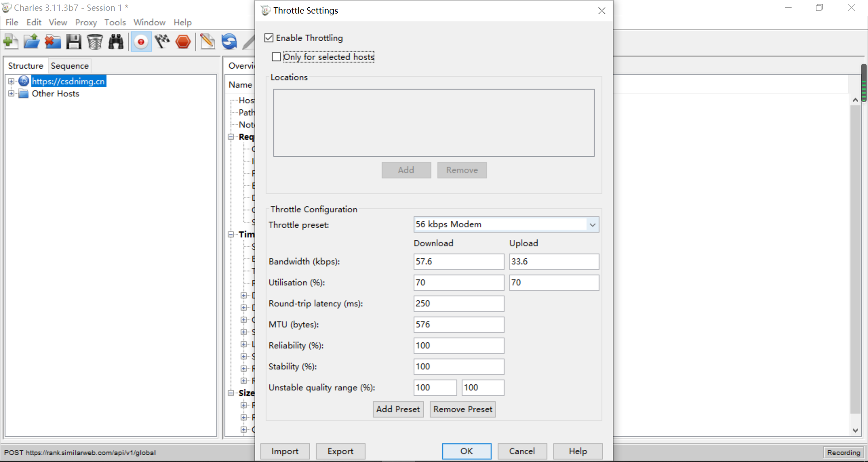
Task: Click the Import button
Action: point(285,451)
